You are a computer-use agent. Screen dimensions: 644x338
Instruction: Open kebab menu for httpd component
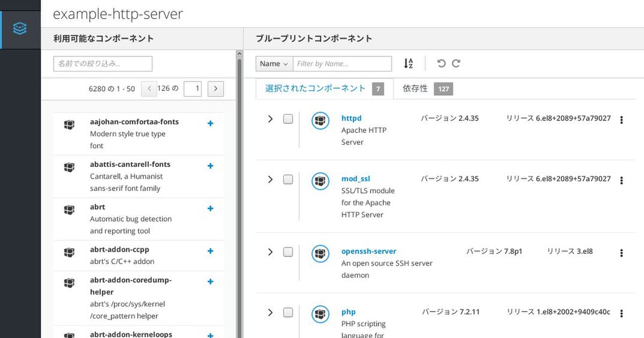(621, 120)
